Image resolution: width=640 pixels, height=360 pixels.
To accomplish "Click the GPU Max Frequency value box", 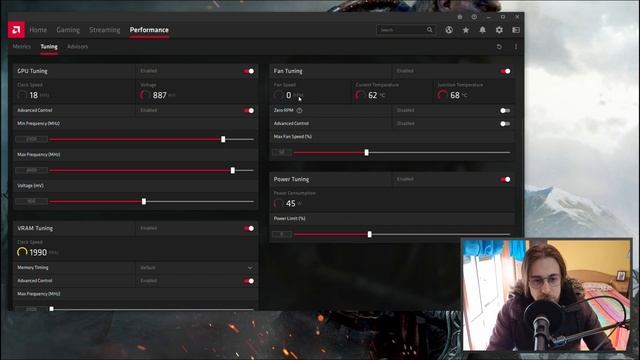I will [31, 170].
